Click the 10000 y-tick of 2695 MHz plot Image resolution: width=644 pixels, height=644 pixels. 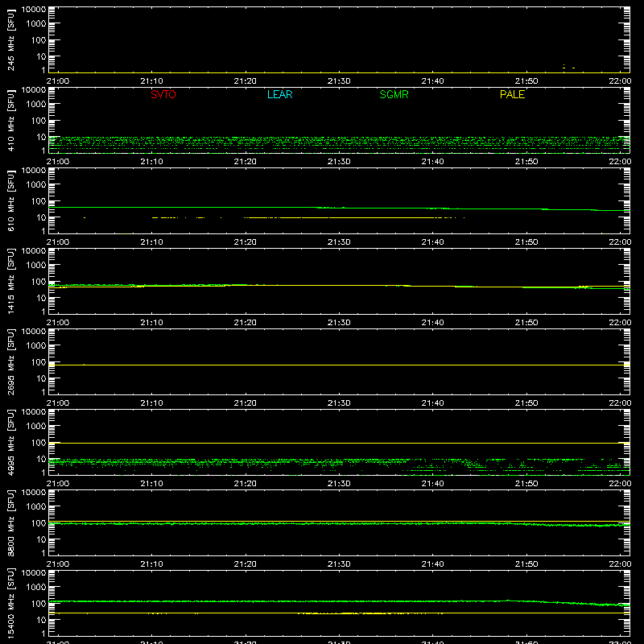(34, 332)
